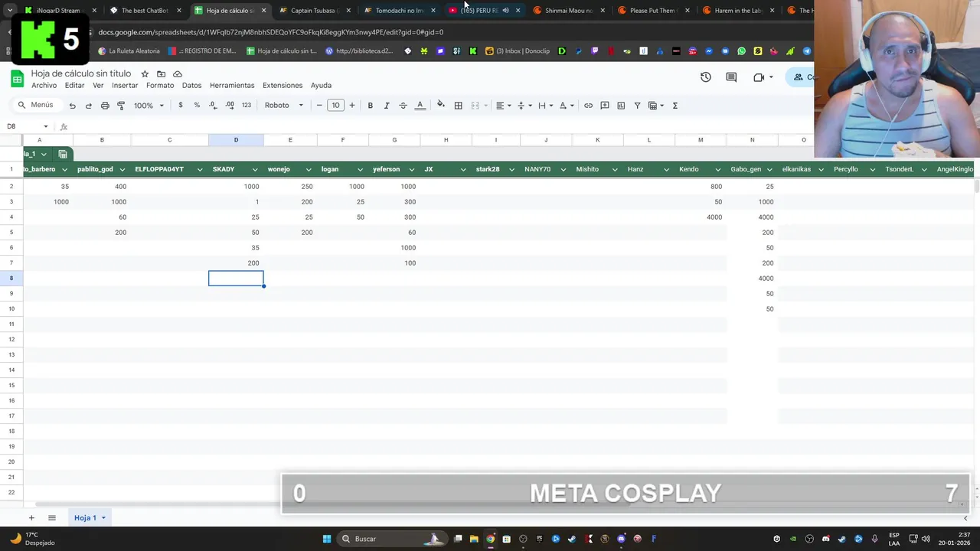Toggle bold formatting
This screenshot has height=551, width=980.
click(x=370, y=106)
